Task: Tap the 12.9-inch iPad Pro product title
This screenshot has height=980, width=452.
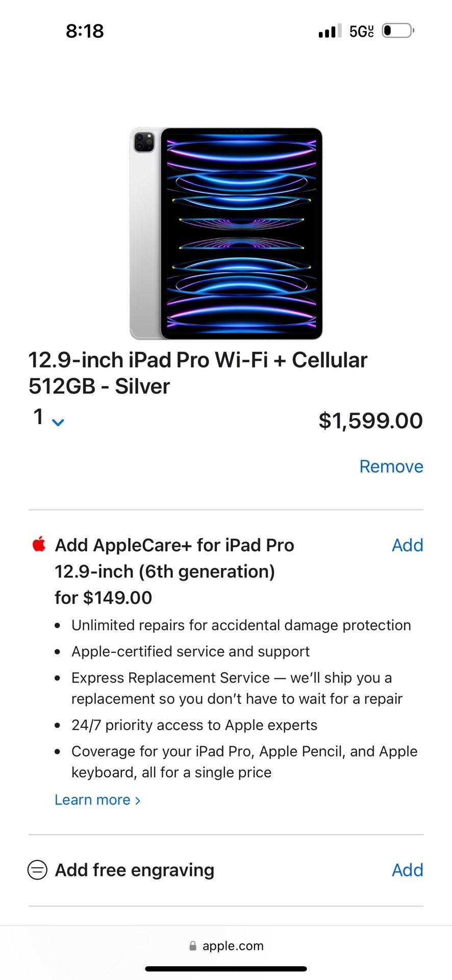Action: (x=198, y=373)
